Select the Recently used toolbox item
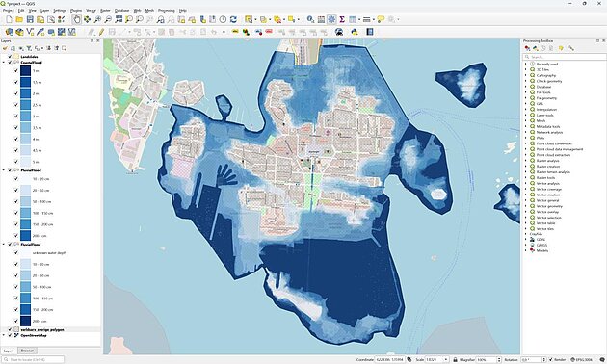 pos(546,64)
